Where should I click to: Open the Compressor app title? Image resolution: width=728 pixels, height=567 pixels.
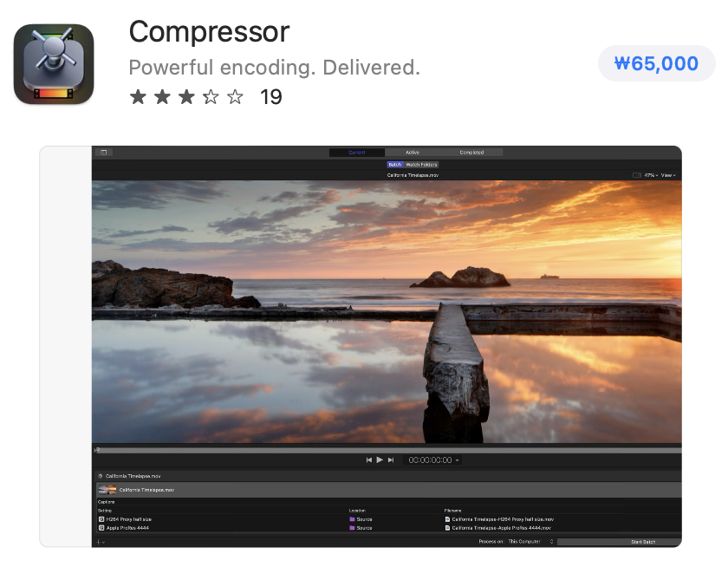tap(209, 31)
